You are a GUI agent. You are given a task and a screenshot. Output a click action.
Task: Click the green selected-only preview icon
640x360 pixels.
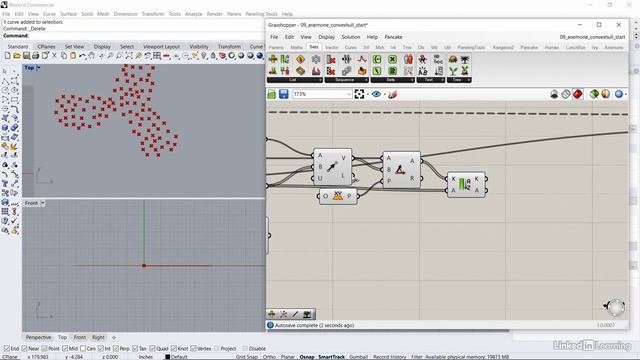coord(594,94)
